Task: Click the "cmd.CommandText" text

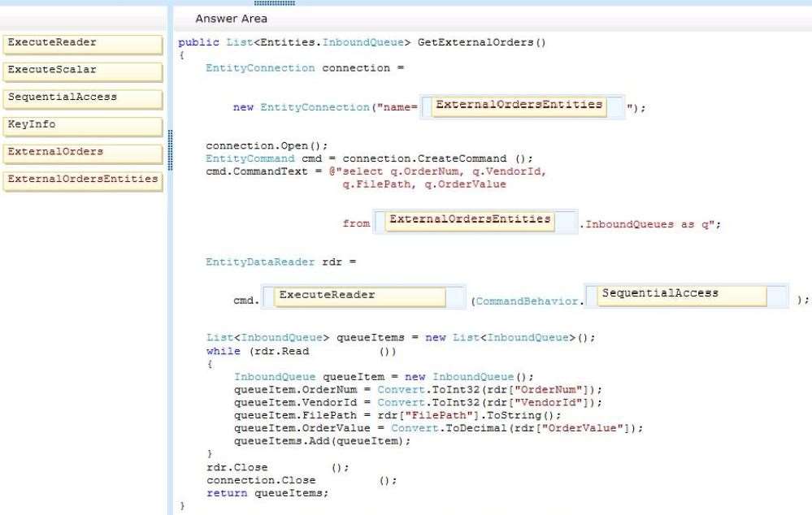Action: tap(256, 171)
